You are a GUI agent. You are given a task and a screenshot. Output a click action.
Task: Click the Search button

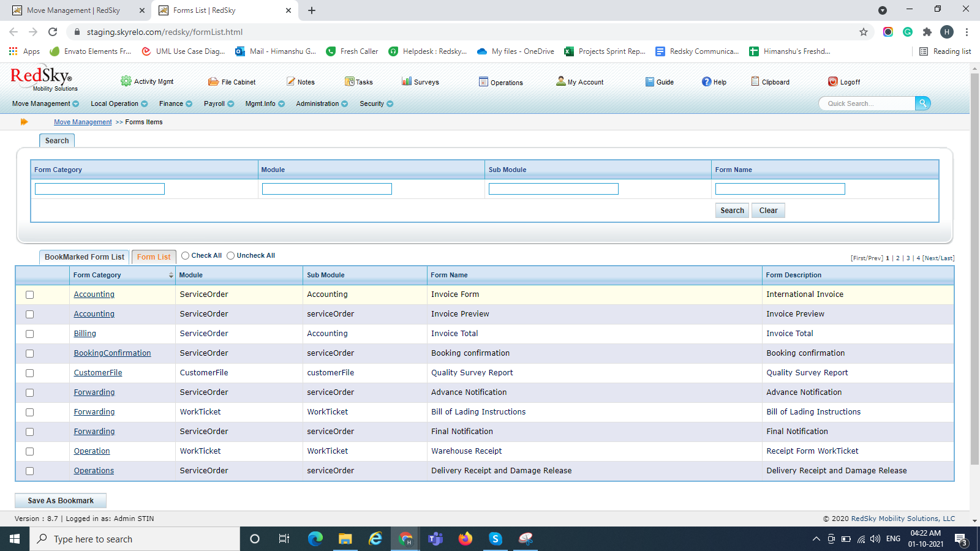[x=732, y=211]
